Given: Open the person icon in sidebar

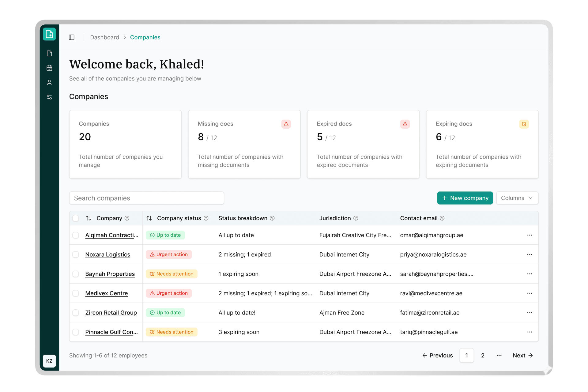Looking at the screenshot, I should [49, 82].
